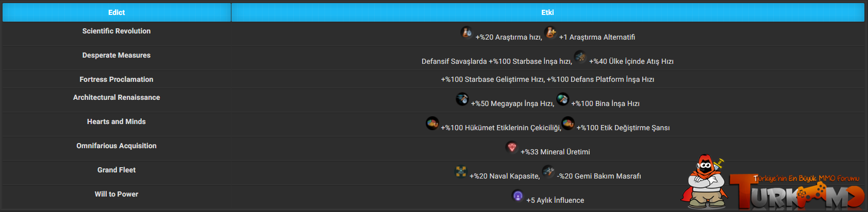Click the ship upkeep cost icon
Image resolution: width=868 pixels, height=212 pixels.
548,171
